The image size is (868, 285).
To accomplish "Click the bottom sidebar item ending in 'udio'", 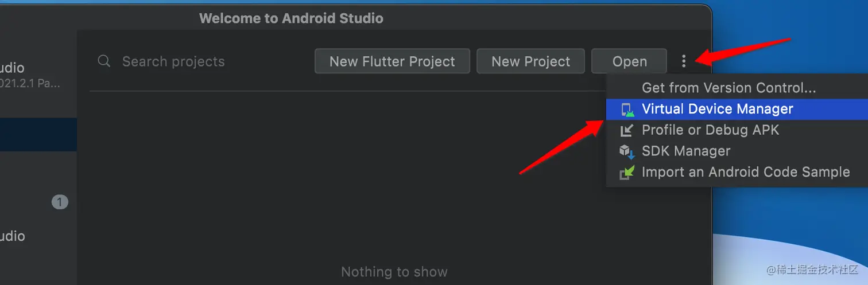I will click(x=13, y=236).
